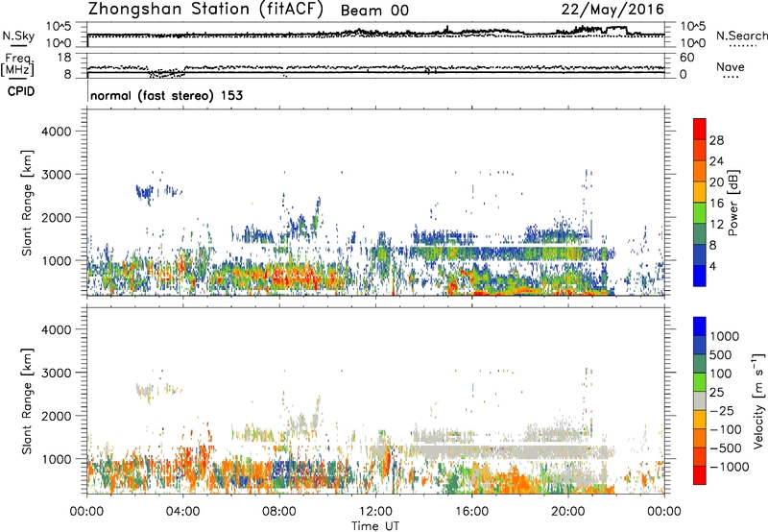
Task: Click the 16 label on Power scale
Action: point(716,204)
